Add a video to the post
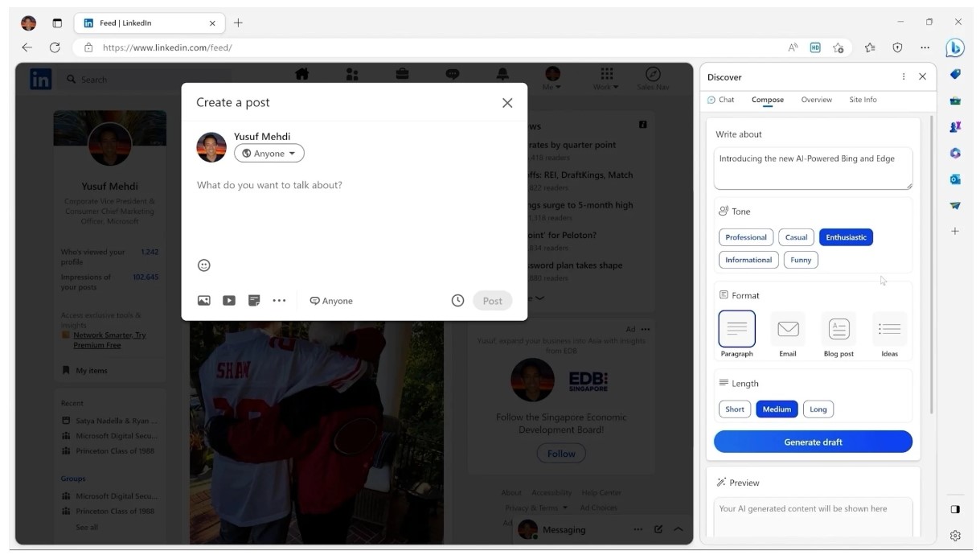This screenshot has height=555, width=980. 229,300
